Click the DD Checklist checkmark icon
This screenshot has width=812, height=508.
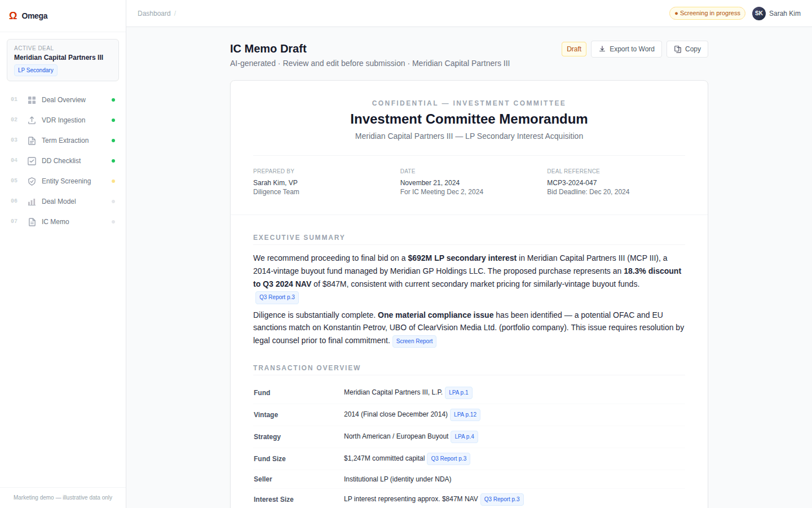(x=32, y=160)
